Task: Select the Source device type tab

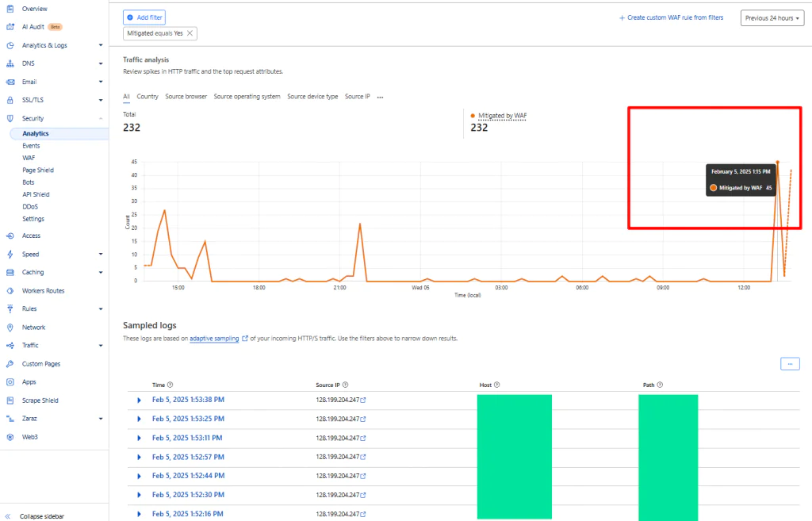Action: click(x=312, y=97)
